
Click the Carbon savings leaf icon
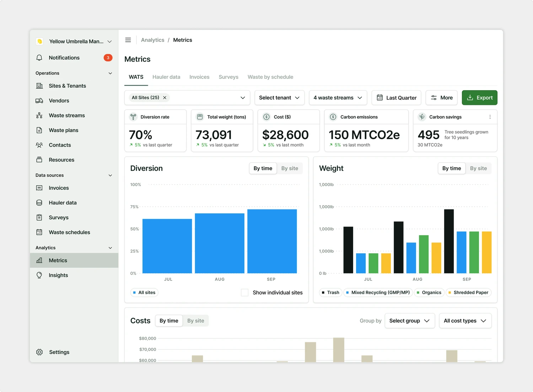(x=422, y=117)
